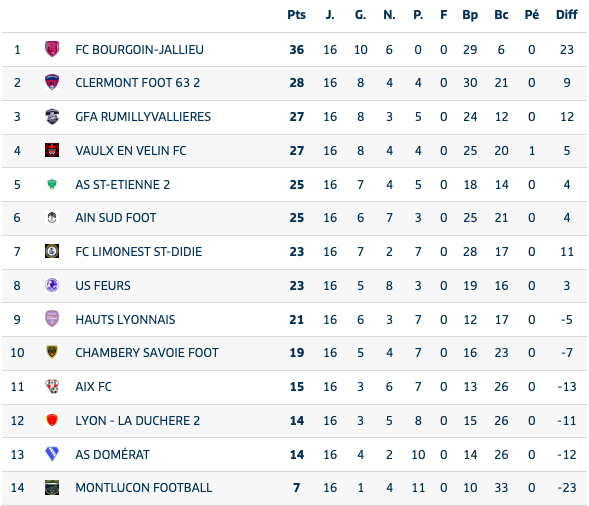Click the Chambery Savoie Foot crest

52,352
